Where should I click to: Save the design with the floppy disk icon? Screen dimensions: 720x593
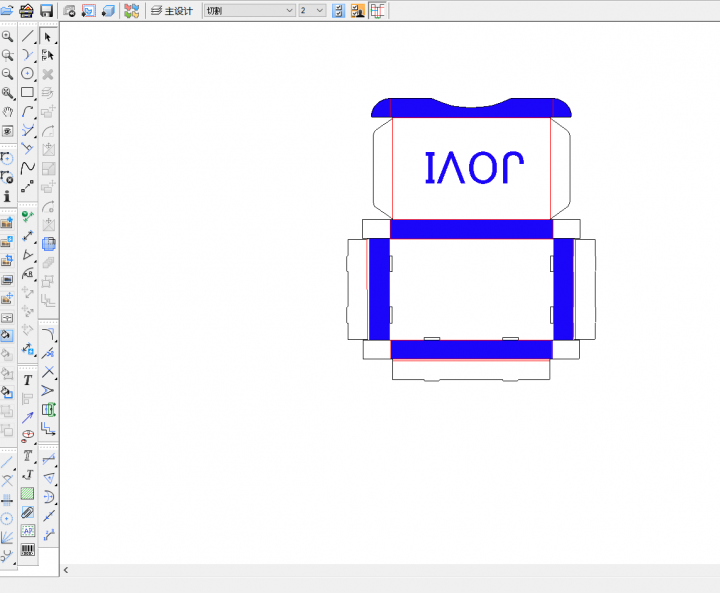[x=46, y=11]
